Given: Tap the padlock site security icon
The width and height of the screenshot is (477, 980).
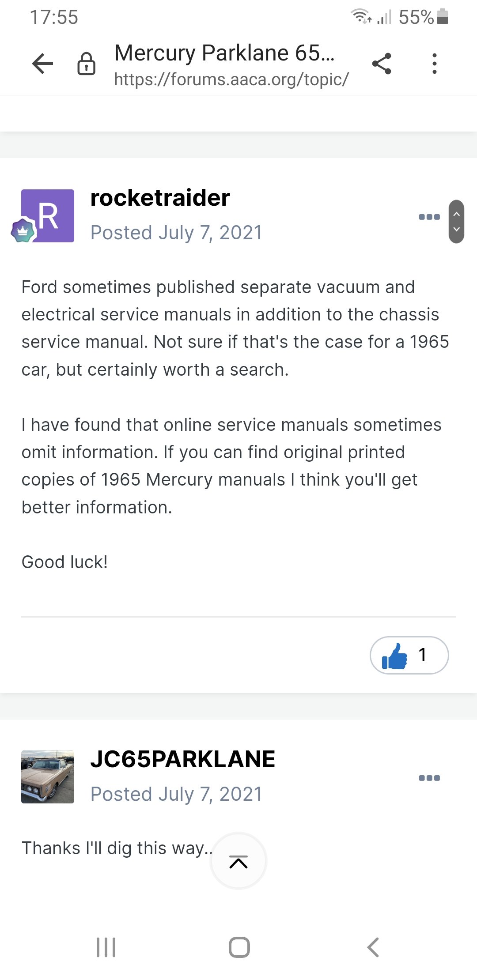Looking at the screenshot, I should 87,64.
